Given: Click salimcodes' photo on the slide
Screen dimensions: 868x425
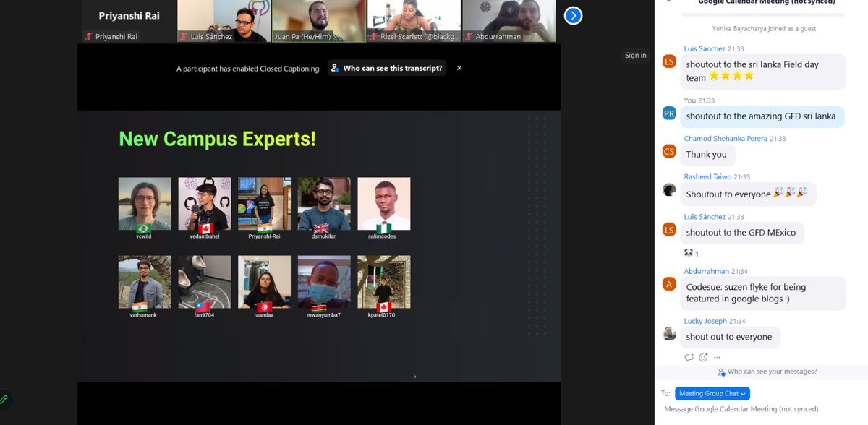Looking at the screenshot, I should point(384,204).
